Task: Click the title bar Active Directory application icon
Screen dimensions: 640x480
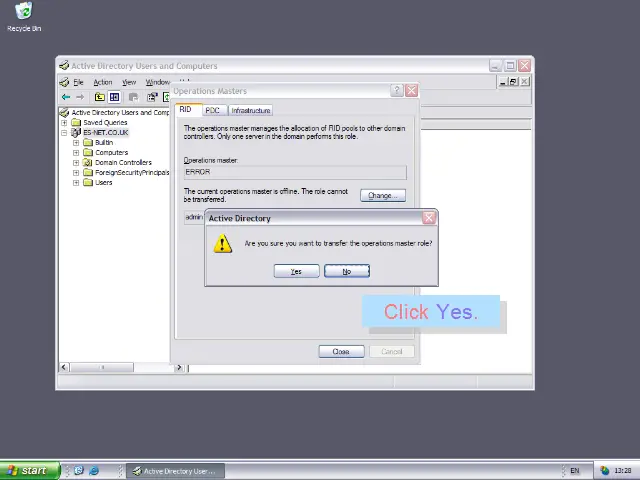Action: [x=64, y=65]
